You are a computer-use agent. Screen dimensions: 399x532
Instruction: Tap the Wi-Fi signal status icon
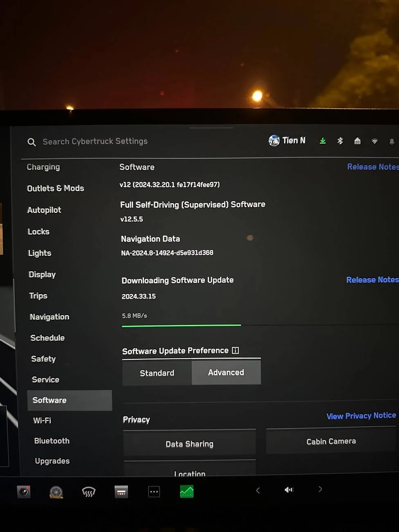374,141
